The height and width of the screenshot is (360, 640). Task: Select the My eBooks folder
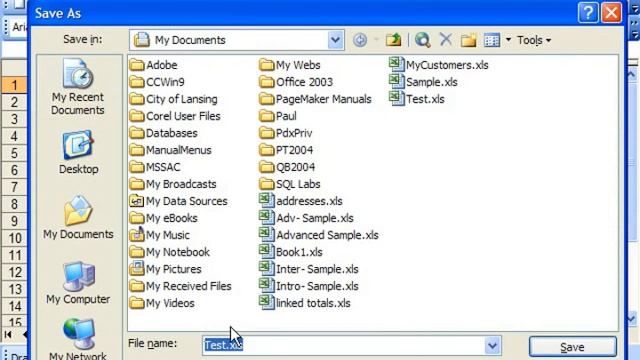click(x=164, y=218)
